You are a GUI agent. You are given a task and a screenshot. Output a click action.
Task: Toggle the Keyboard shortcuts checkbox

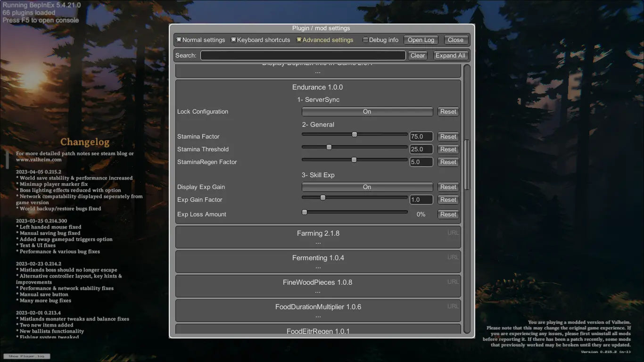pos(233,40)
